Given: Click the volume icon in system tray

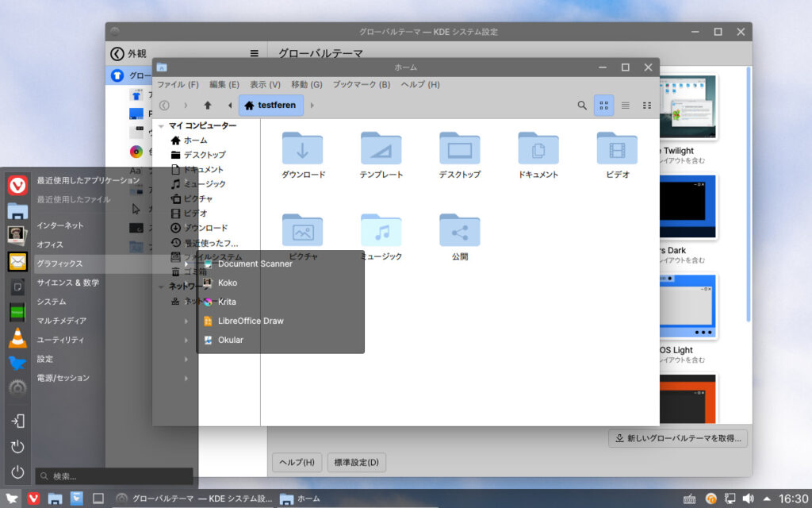Looking at the screenshot, I should pyautogui.click(x=748, y=498).
